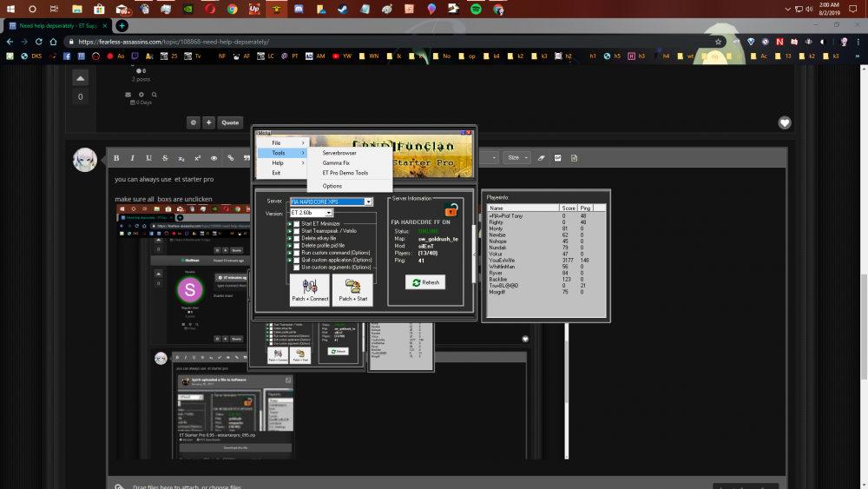Expand the Help submenu
The width and height of the screenshot is (868, 489).
click(x=282, y=162)
